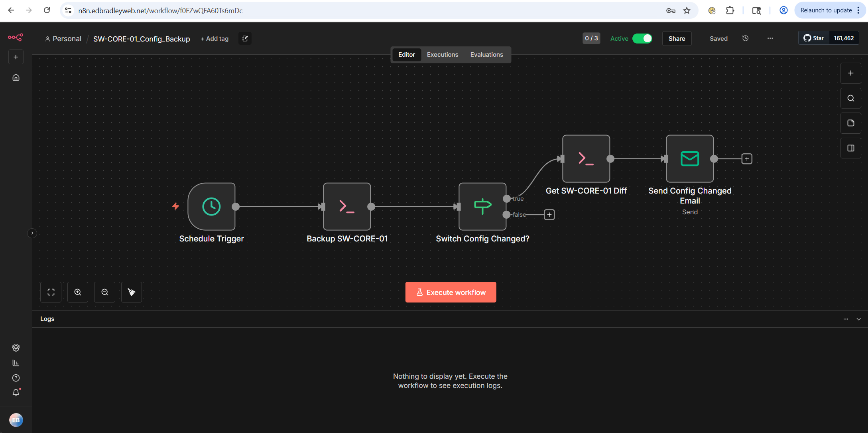Screen dimensions: 868x433
Task: Click the browser address bar URL
Action: point(160,10)
